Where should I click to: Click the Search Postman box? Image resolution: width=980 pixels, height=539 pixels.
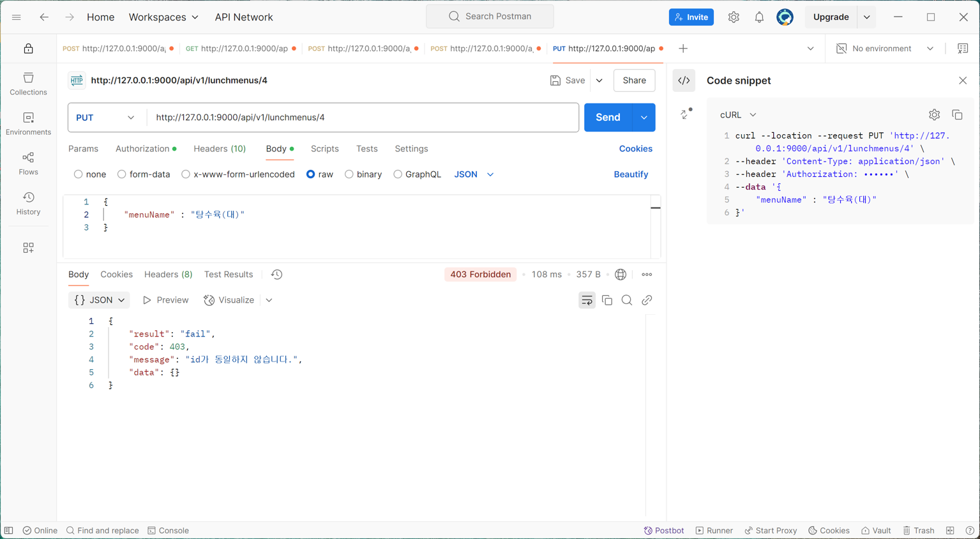(x=490, y=17)
